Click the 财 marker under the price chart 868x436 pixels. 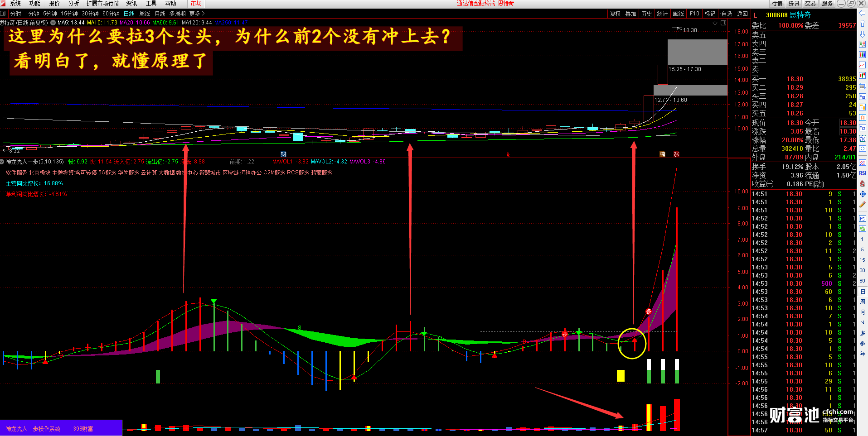[283, 154]
